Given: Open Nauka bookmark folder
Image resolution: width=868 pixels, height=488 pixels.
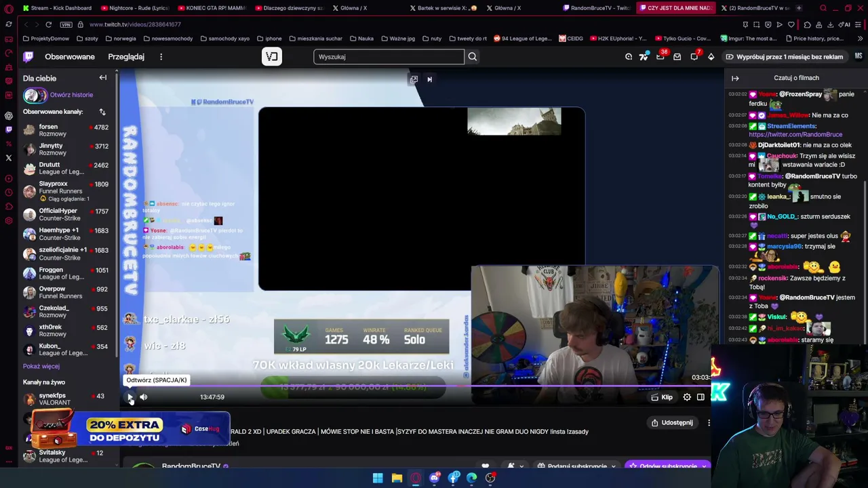Looking at the screenshot, I should [x=361, y=39].
